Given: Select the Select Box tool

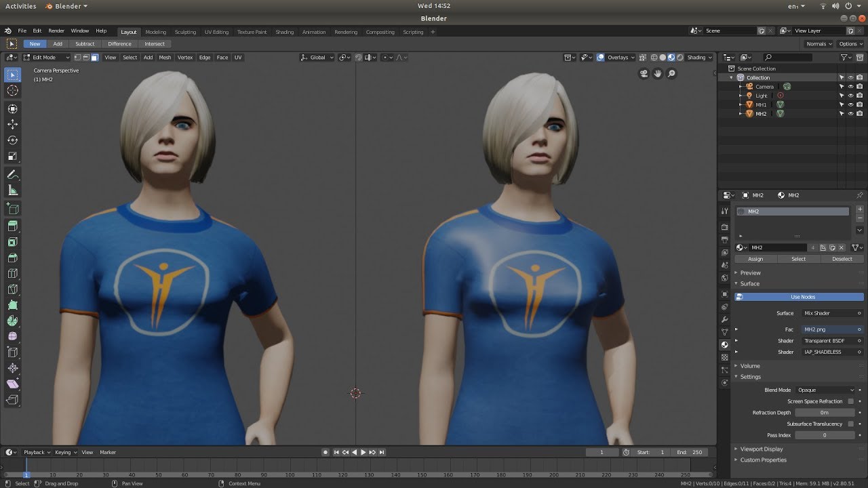Looking at the screenshot, I should 13,75.
